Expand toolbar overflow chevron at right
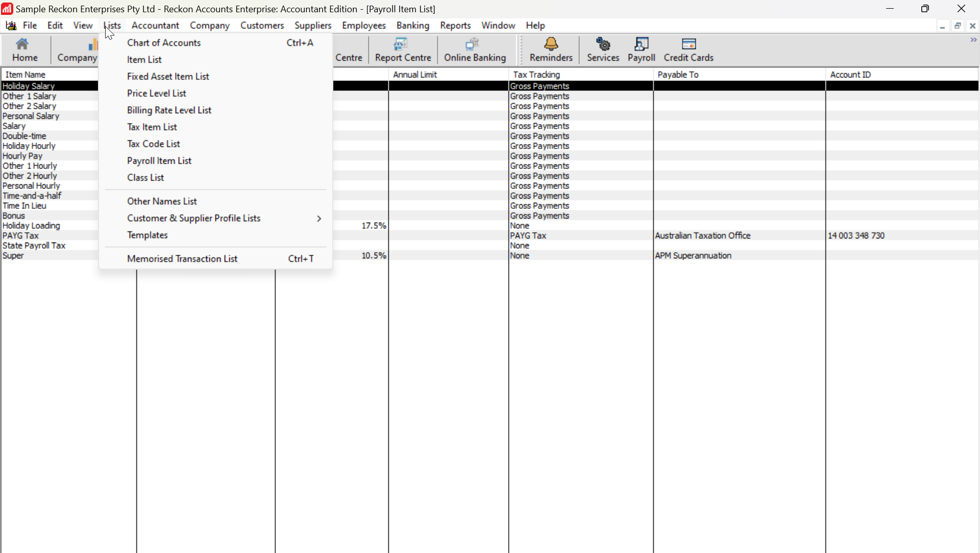This screenshot has height=553, width=980. click(x=973, y=40)
